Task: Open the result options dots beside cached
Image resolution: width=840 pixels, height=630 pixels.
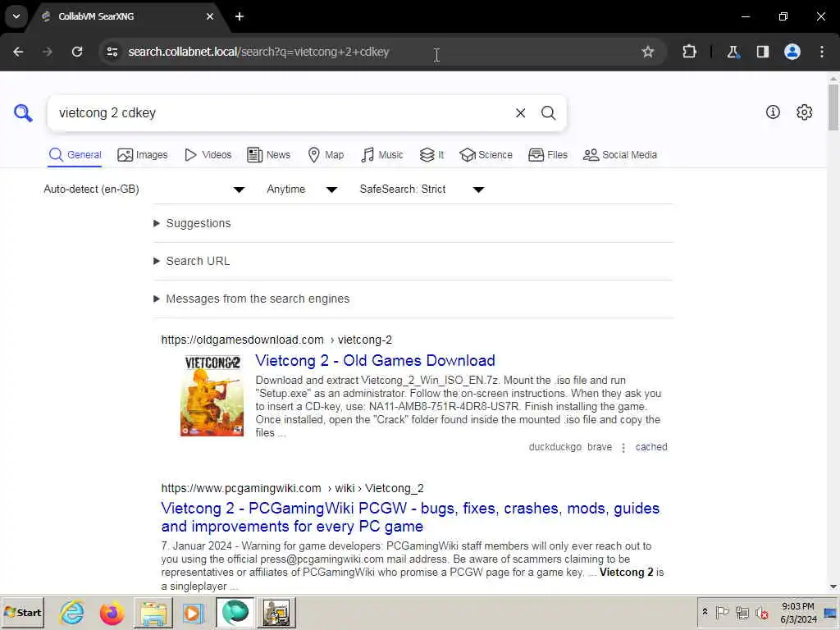Action: 623,447
